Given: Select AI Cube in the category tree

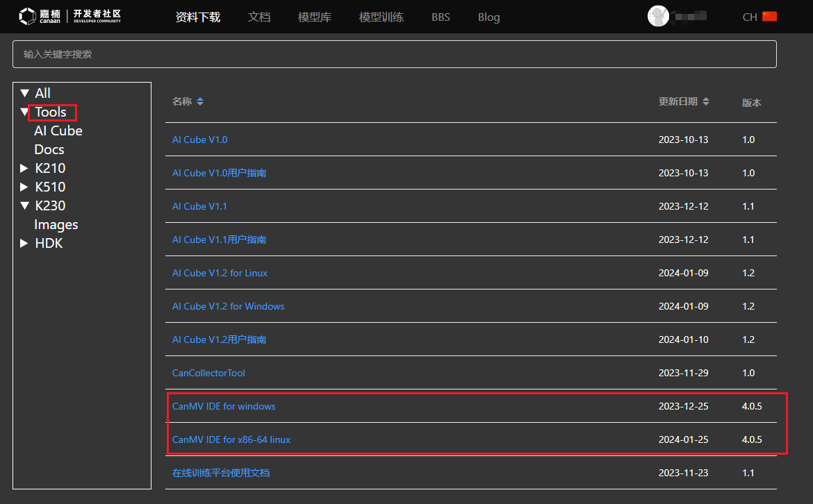Looking at the screenshot, I should (x=58, y=131).
